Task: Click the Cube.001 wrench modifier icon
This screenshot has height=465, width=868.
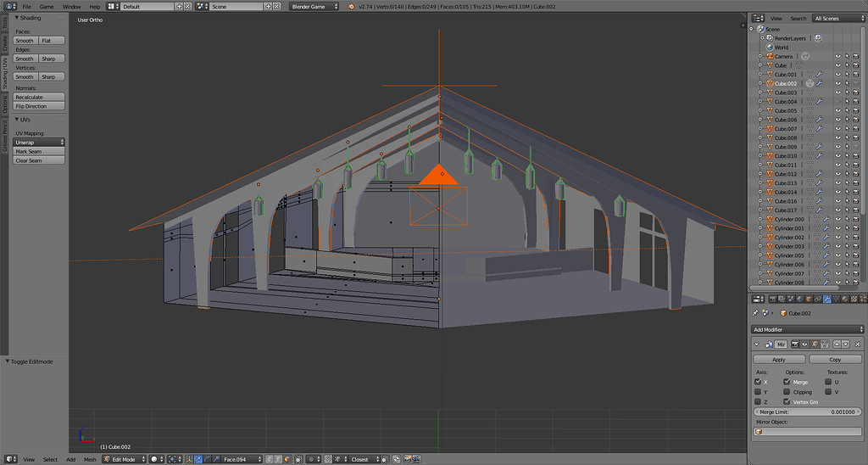Action: 820,75
